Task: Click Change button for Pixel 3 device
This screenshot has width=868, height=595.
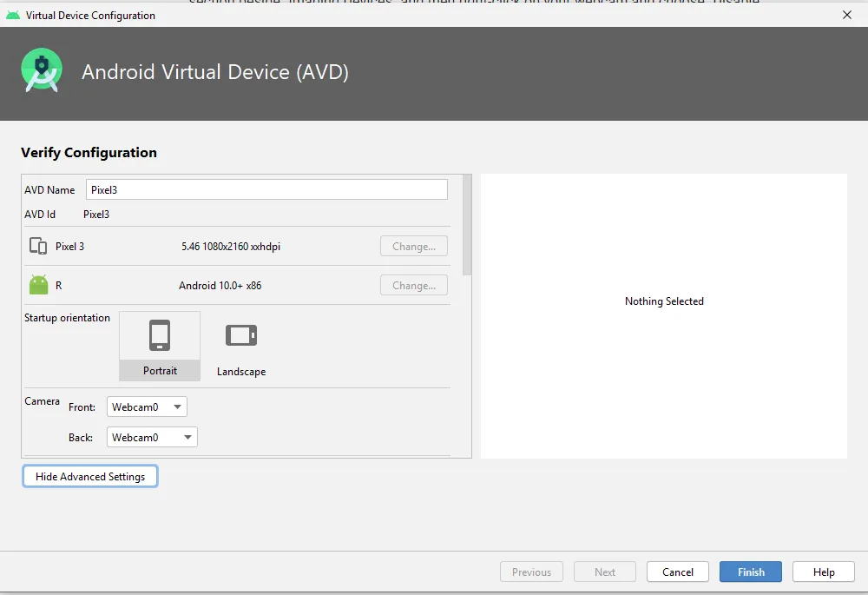Action: pos(413,246)
